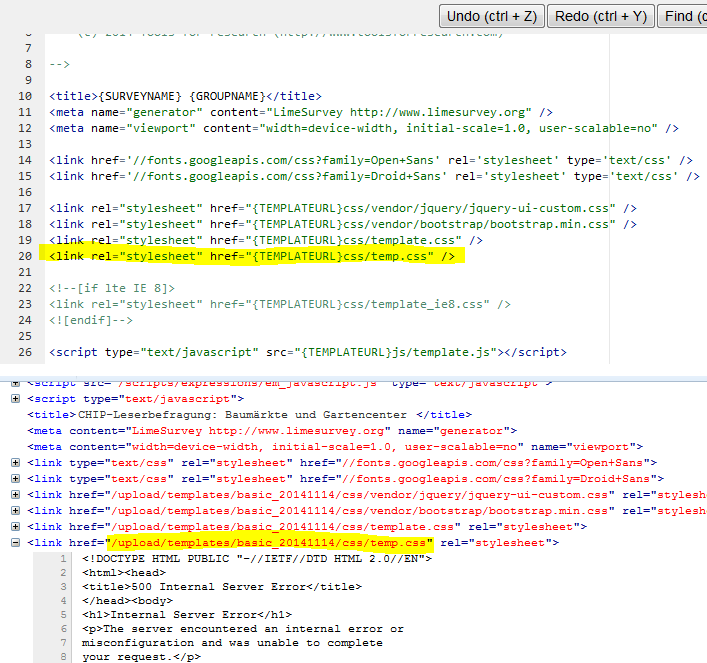Place cursor in highlighted line 20 of editor

(250, 257)
